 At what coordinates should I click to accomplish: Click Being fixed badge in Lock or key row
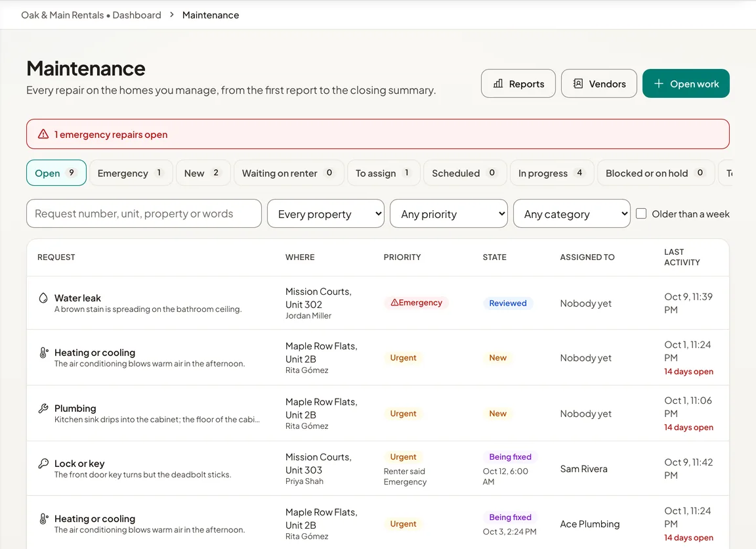[510, 456]
